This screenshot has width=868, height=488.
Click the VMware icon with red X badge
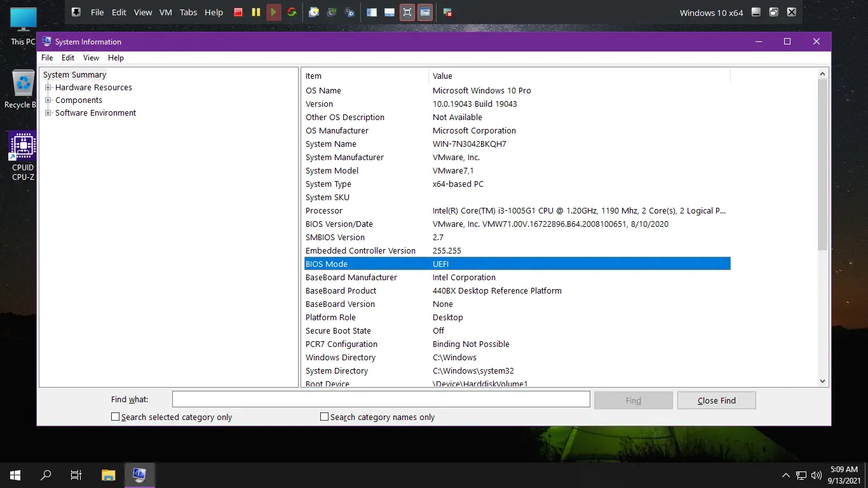pyautogui.click(x=447, y=12)
